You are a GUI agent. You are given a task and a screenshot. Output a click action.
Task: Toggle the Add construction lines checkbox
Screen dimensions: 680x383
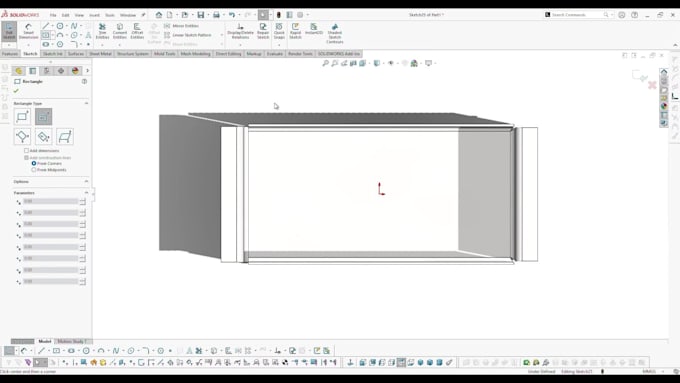(26, 157)
